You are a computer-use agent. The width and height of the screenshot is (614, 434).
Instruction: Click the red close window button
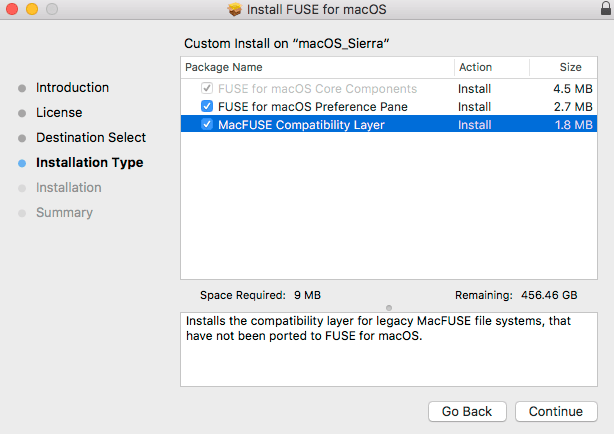coord(11,10)
